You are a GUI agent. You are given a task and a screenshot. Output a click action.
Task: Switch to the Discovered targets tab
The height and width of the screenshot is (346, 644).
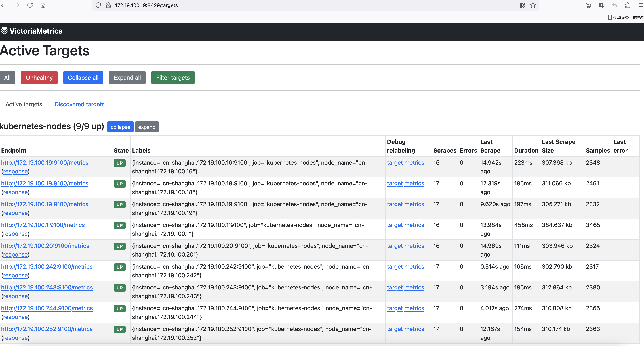coord(79,104)
